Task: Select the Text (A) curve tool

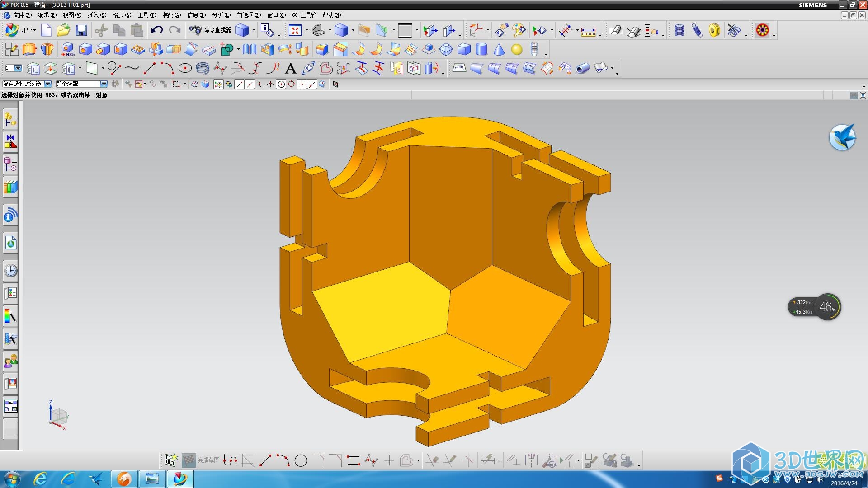Action: point(291,68)
